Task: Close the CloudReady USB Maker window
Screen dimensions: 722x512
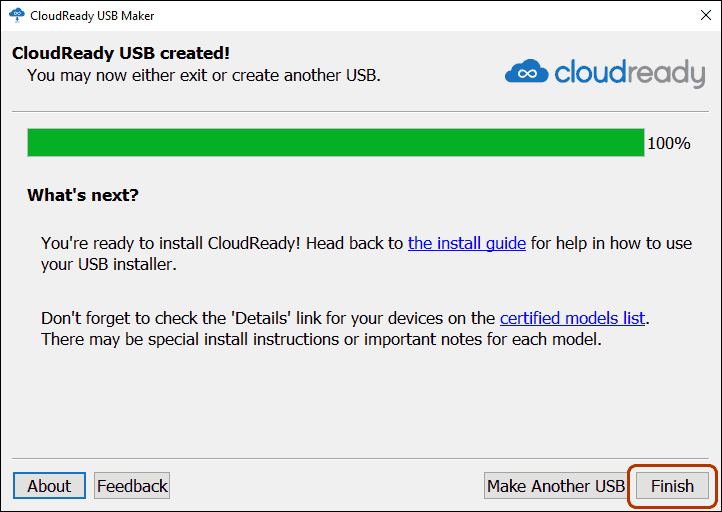Action: point(705,15)
